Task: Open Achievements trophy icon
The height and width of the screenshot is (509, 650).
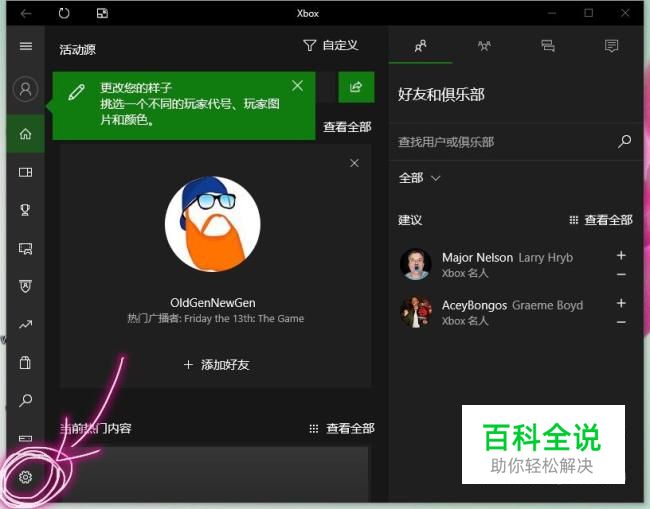Action: (x=25, y=210)
